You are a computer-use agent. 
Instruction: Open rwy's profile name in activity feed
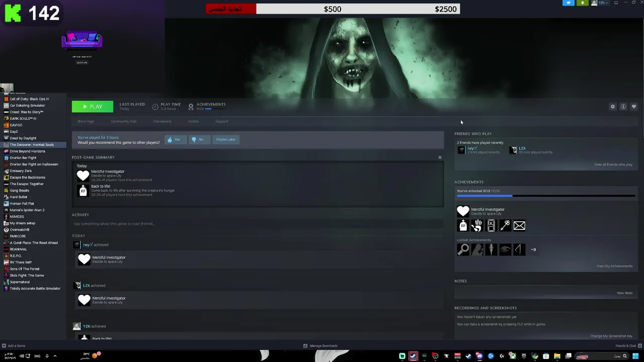[88, 245]
